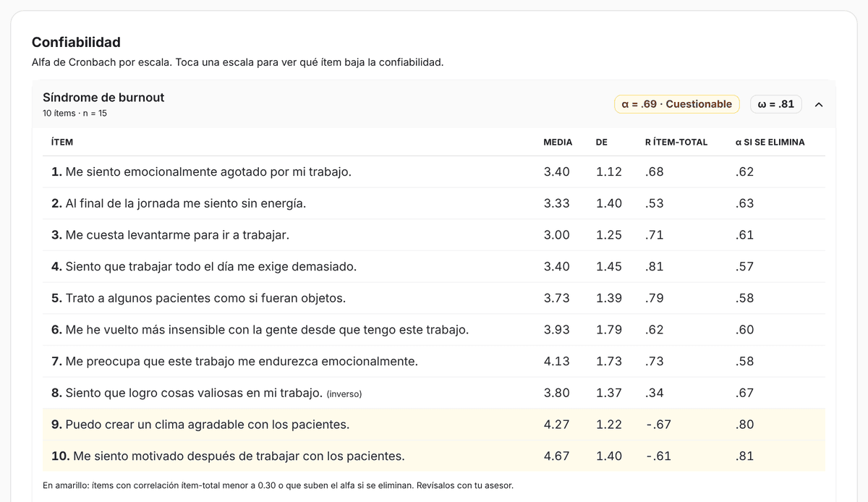
Task: Click the alpha-if-deleted .57 of item 4
Action: (744, 267)
